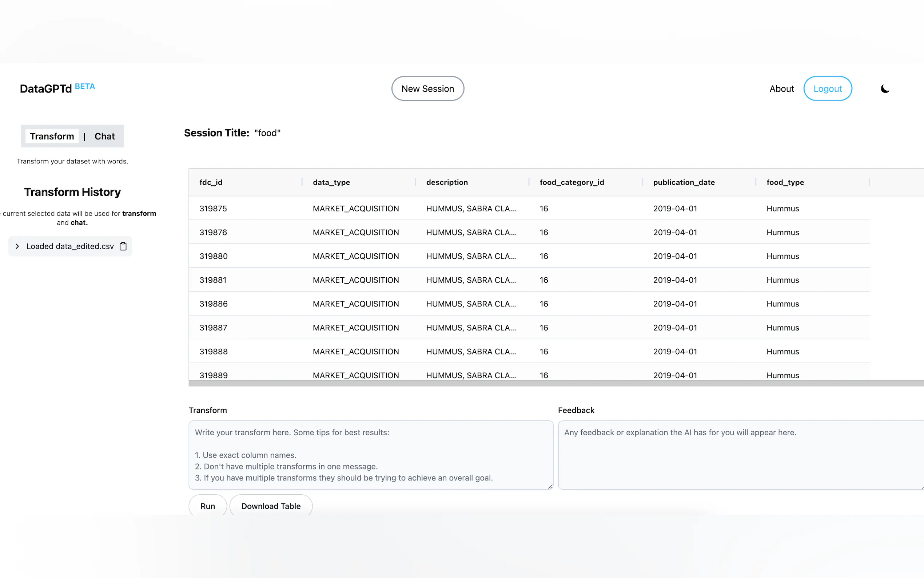Sort by fdc_id column header
This screenshot has height=578, width=924.
(211, 182)
